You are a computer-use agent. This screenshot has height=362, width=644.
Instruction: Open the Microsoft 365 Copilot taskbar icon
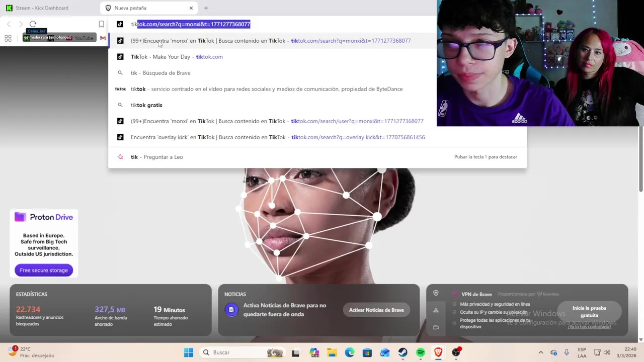[x=314, y=352]
